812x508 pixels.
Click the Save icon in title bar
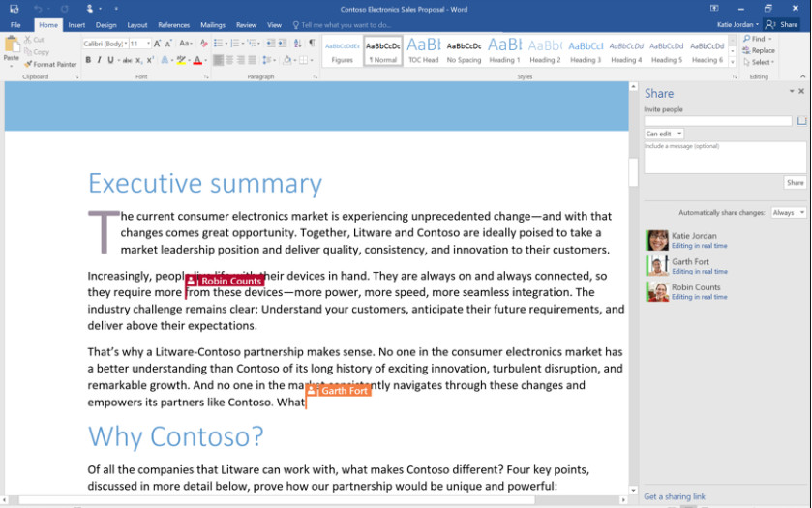(13, 9)
